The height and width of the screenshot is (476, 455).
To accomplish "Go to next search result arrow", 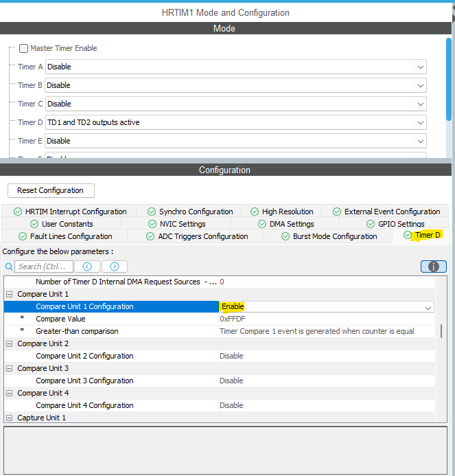I will (x=115, y=267).
